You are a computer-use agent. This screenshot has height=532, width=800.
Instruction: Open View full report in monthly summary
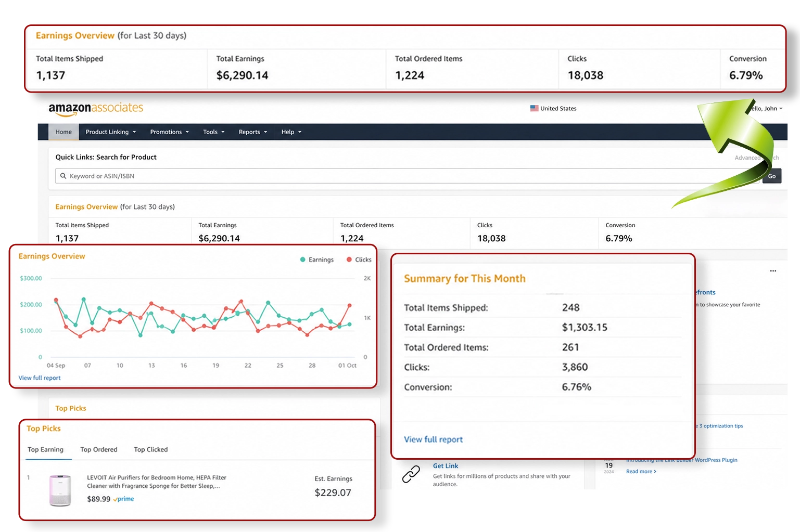tap(433, 439)
